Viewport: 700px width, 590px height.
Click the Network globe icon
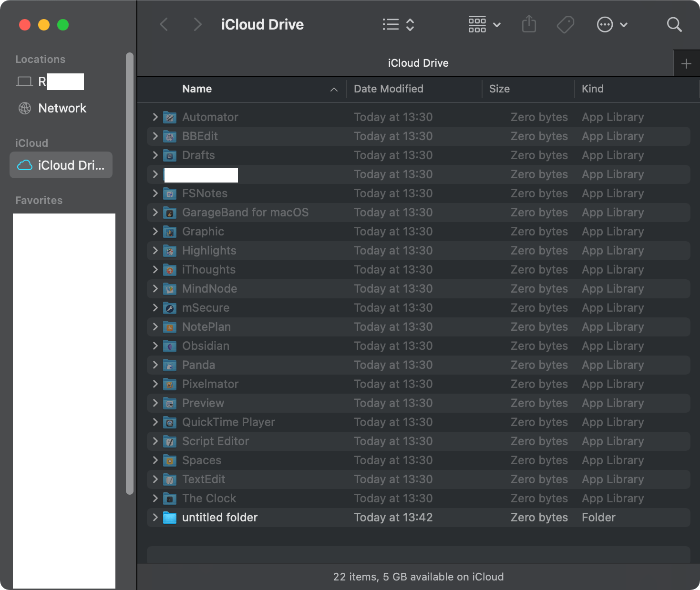coord(24,108)
